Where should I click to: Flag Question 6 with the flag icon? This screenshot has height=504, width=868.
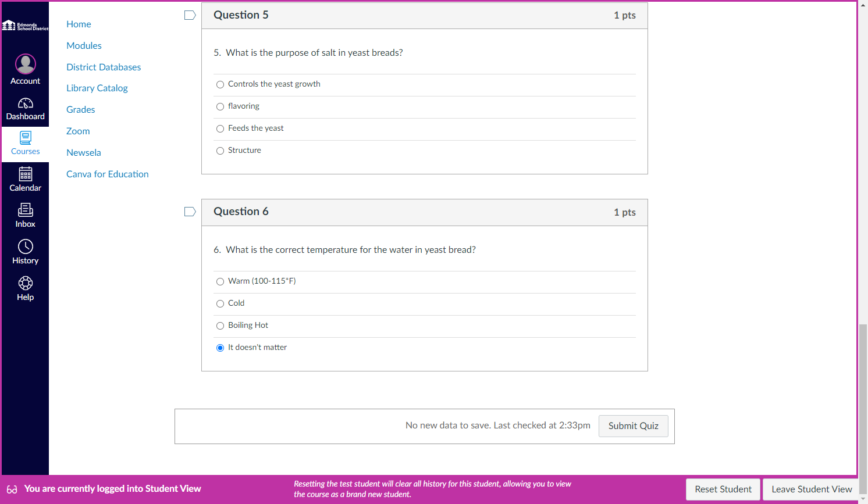coord(190,212)
